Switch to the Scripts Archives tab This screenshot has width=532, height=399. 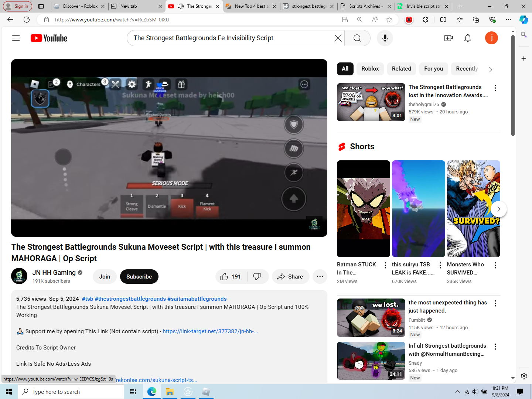click(x=365, y=6)
